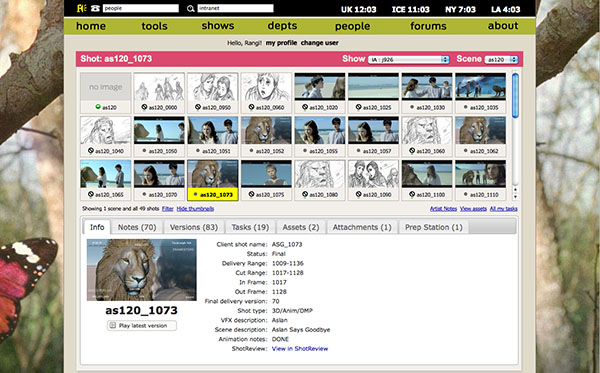
Task: Click the Hide thumbnails link
Action: [195, 208]
